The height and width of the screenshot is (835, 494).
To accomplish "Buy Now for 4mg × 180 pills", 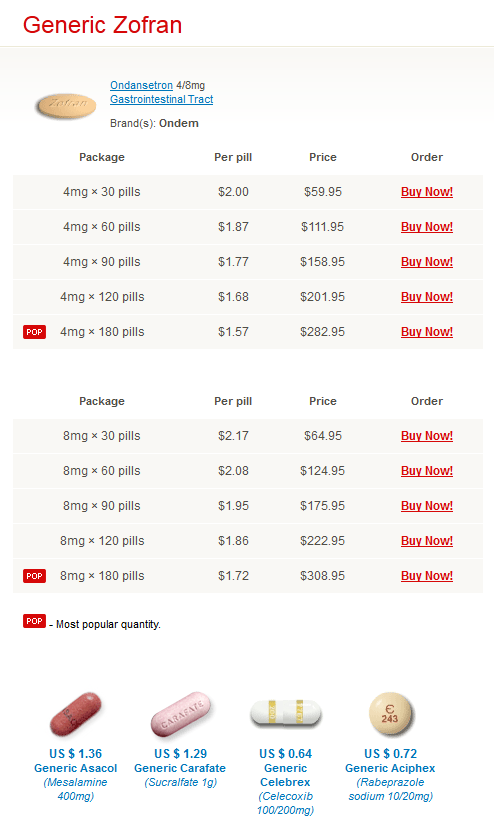I will point(427,332).
